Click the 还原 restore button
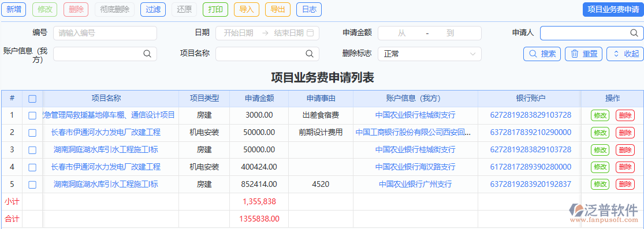Image resolution: width=644 pixels, height=229 pixels. click(184, 9)
